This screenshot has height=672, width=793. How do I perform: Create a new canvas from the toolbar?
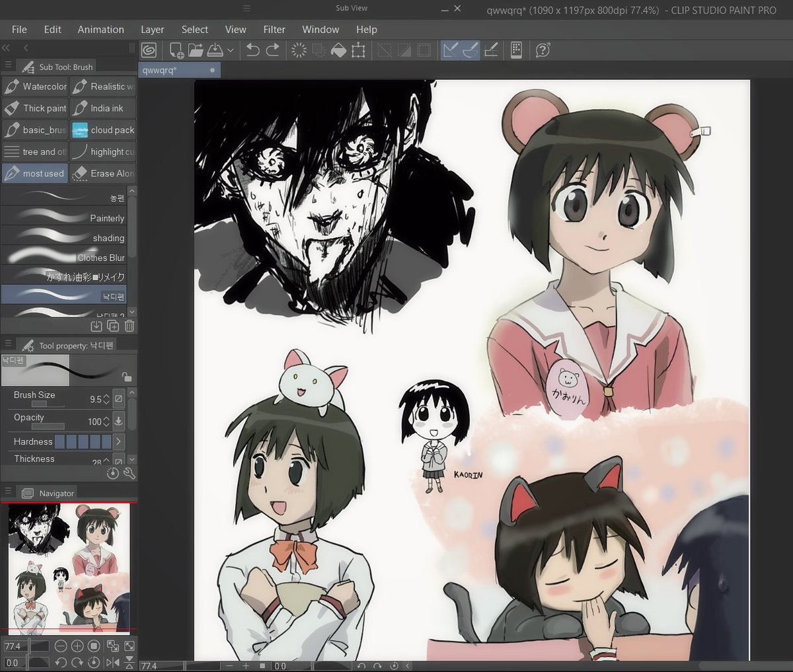[x=176, y=50]
